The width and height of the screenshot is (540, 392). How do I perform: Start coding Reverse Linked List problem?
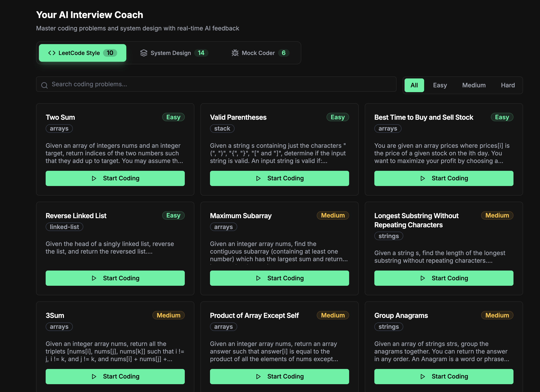point(115,278)
